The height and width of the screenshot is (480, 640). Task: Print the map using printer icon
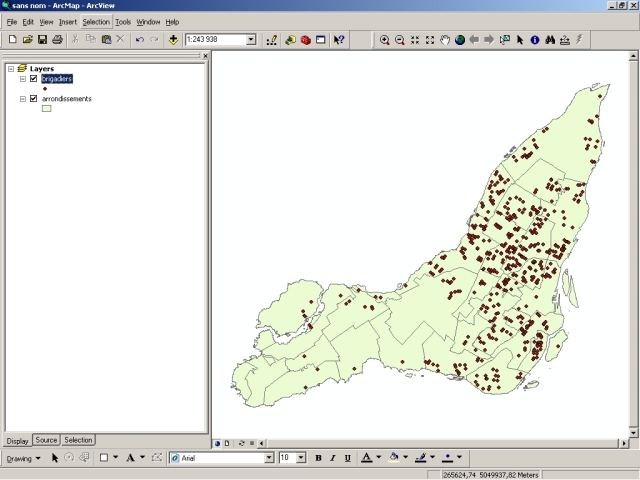click(57, 40)
